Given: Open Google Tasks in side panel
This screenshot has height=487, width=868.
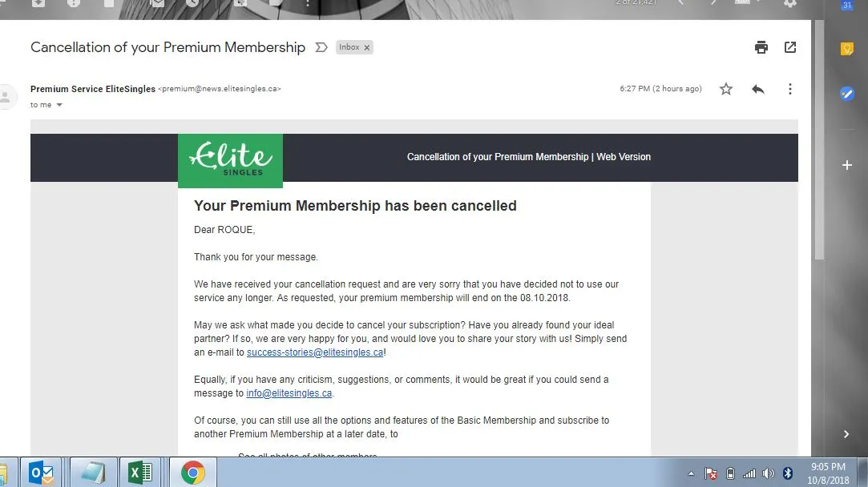Looking at the screenshot, I should click(x=847, y=94).
